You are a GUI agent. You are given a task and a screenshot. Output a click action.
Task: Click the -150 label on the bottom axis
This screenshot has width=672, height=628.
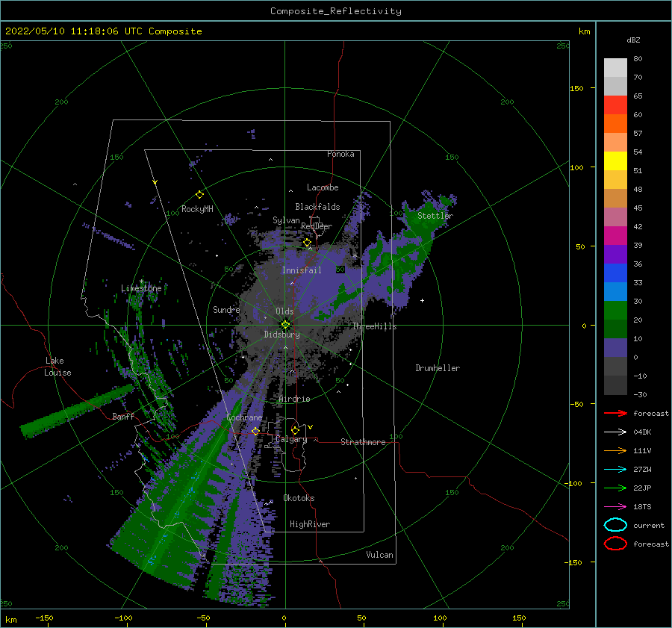(44, 618)
